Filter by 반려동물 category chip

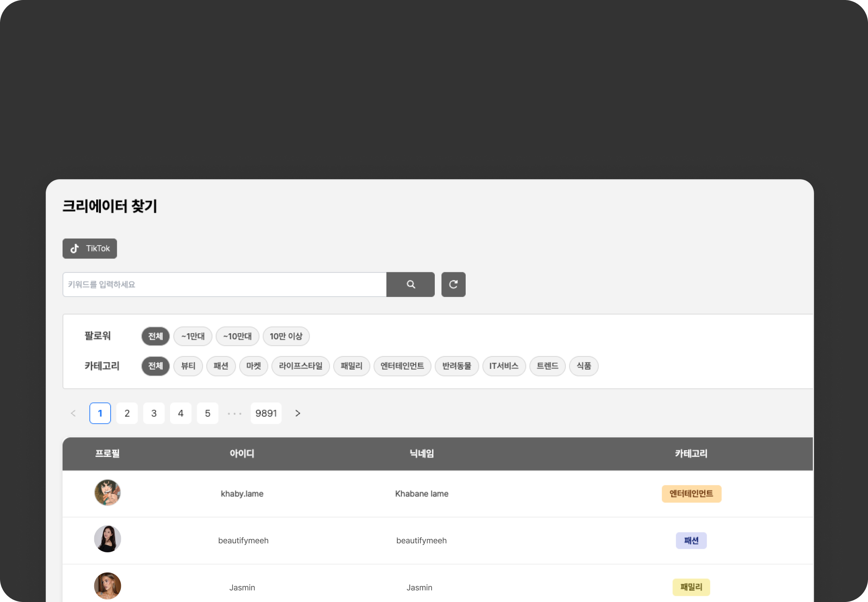[x=456, y=366]
